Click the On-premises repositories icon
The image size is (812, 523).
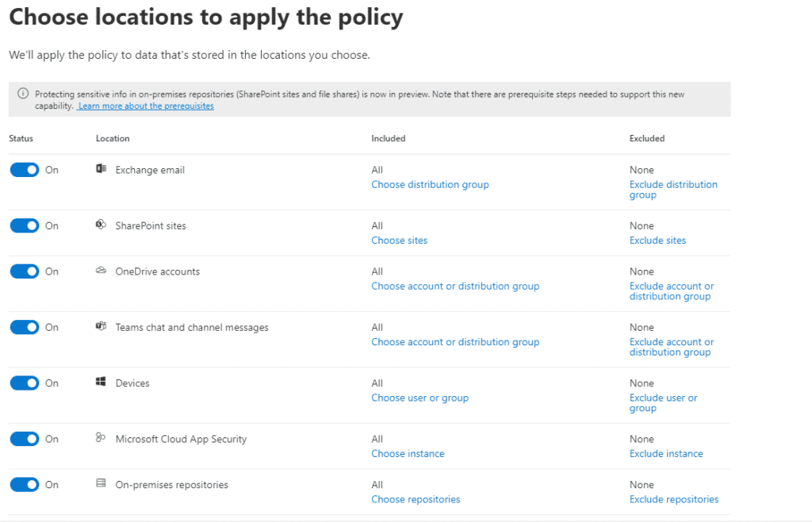tap(101, 483)
